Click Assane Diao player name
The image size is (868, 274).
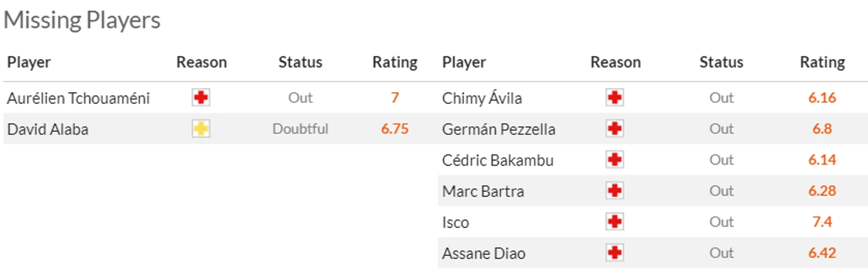[484, 253]
